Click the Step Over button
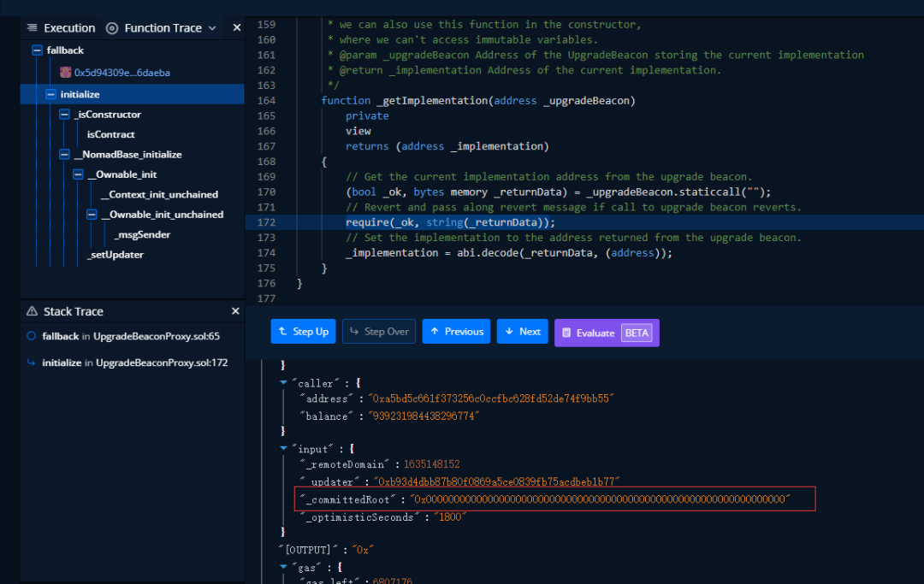The width and height of the screenshot is (924, 584). pyautogui.click(x=379, y=332)
